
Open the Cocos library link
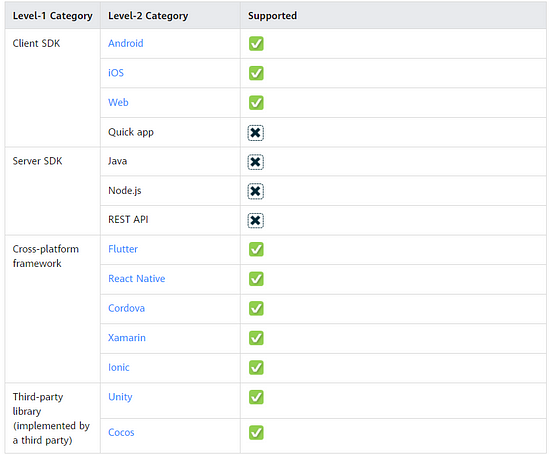pos(121,432)
